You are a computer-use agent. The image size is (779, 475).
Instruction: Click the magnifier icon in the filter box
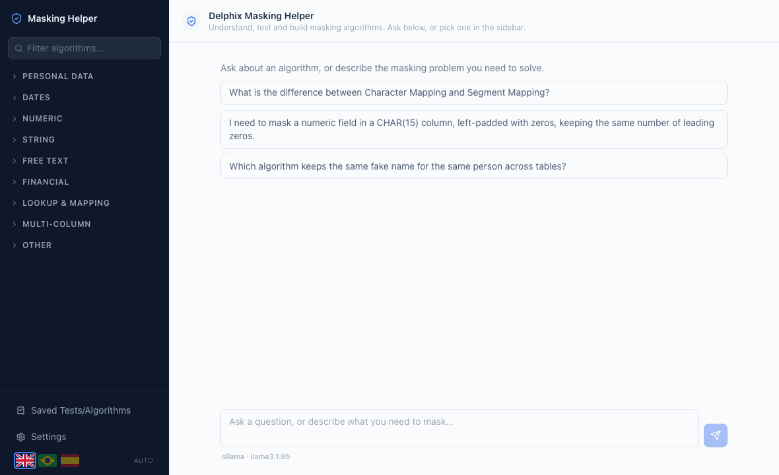click(19, 48)
